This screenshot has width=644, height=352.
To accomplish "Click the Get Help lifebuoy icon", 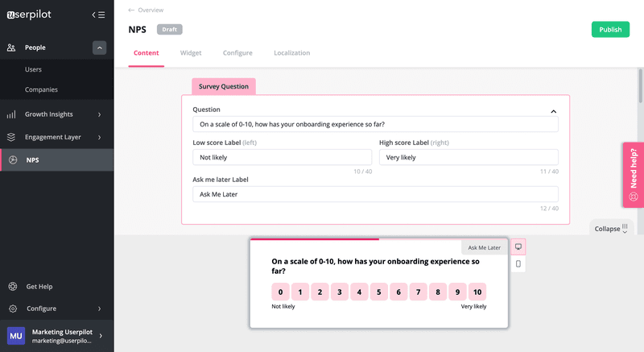I will (13, 286).
